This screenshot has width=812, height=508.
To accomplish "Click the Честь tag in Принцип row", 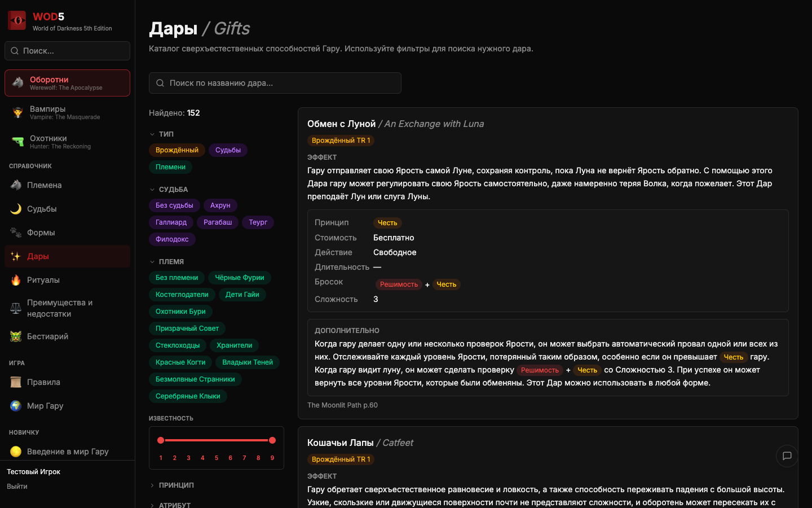I will [x=387, y=223].
